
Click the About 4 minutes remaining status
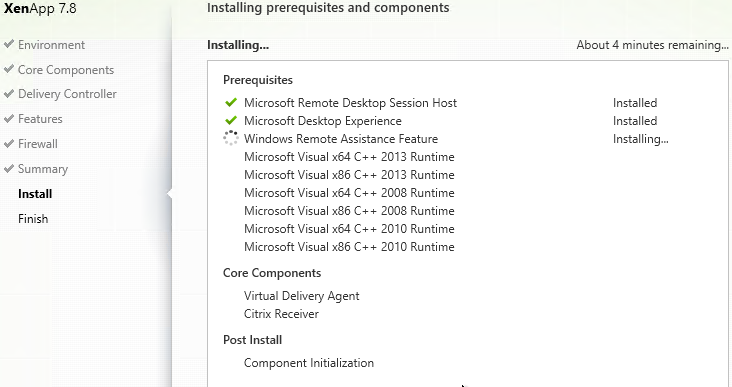652,45
